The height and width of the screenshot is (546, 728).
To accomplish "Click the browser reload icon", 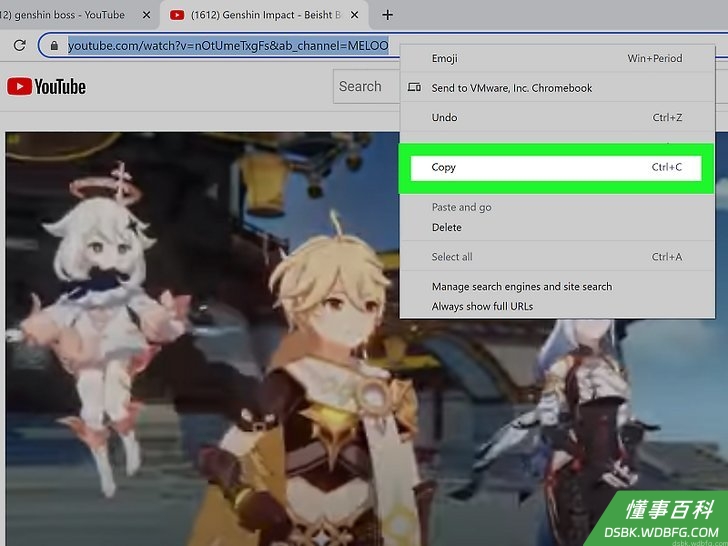I will point(20,46).
